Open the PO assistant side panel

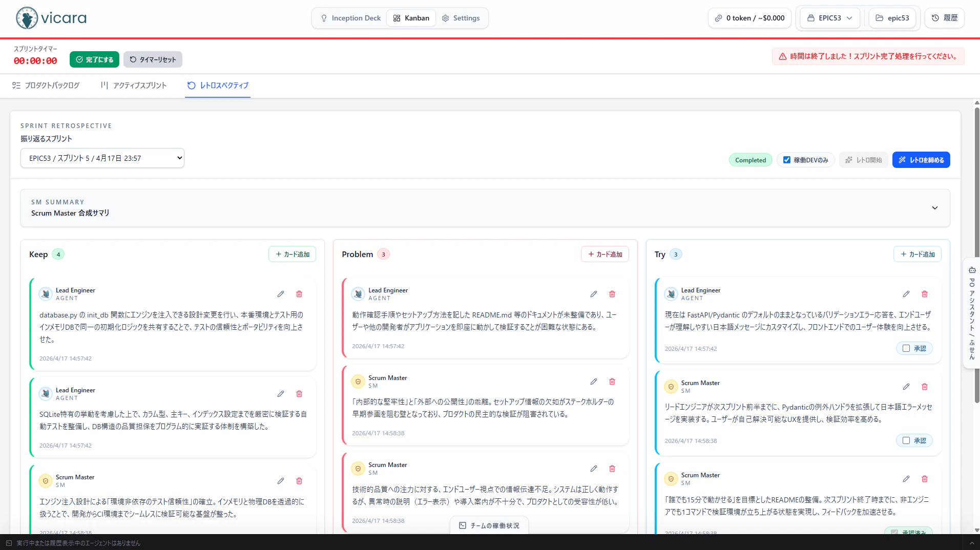coord(972,312)
